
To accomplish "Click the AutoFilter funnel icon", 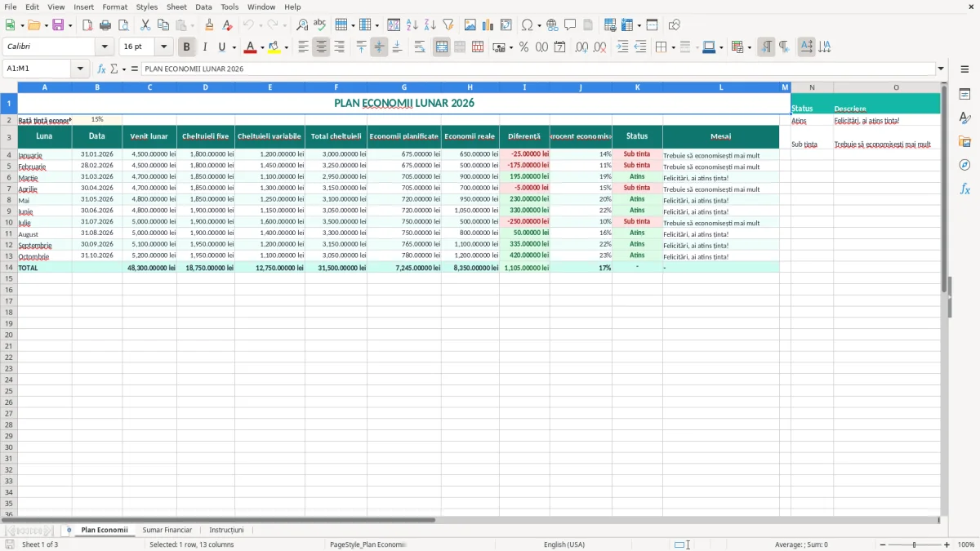I will (448, 25).
